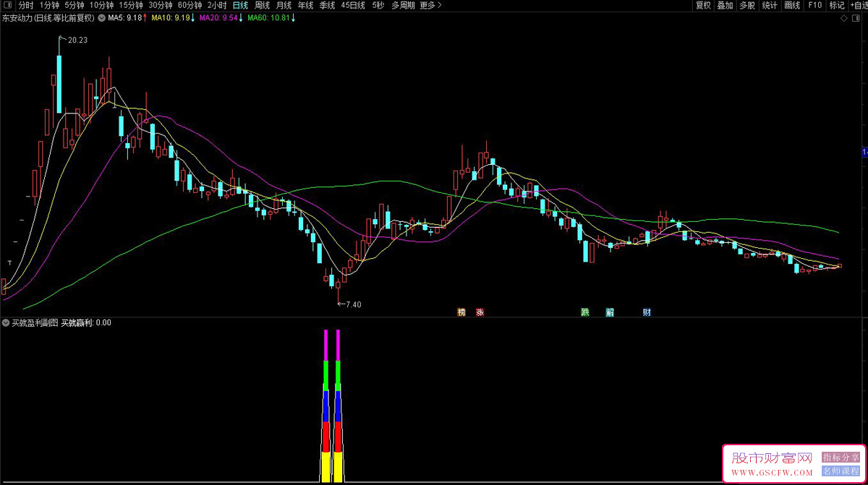Click the 榜 info marker

[461, 313]
